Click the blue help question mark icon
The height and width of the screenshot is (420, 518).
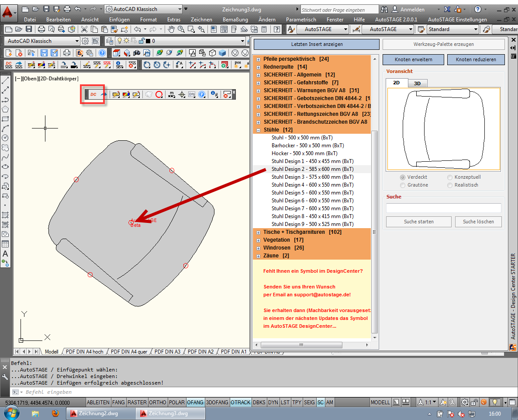point(102,53)
